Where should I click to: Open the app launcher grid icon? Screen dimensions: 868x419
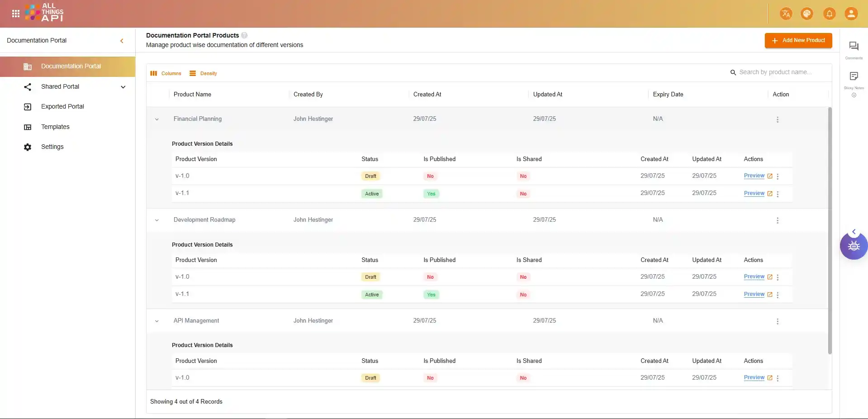[16, 14]
